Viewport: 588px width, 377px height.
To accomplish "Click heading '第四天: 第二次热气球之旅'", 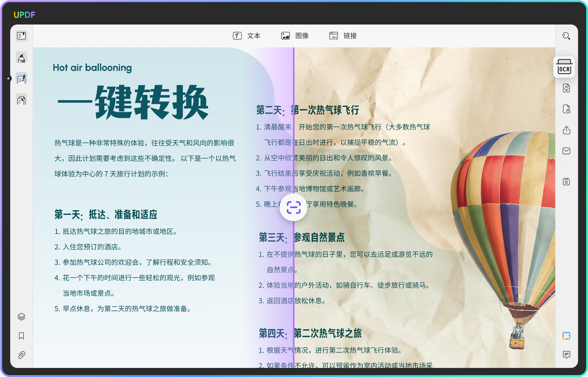I will (x=310, y=333).
